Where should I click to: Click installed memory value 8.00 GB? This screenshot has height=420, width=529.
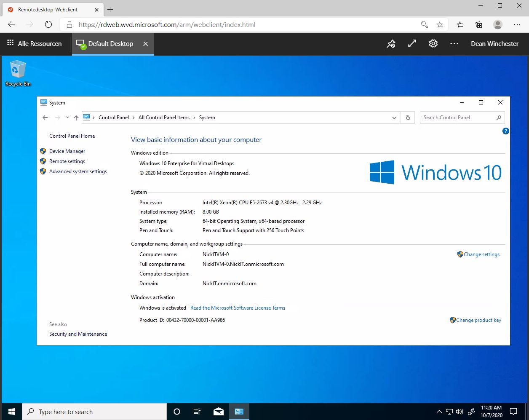click(211, 212)
